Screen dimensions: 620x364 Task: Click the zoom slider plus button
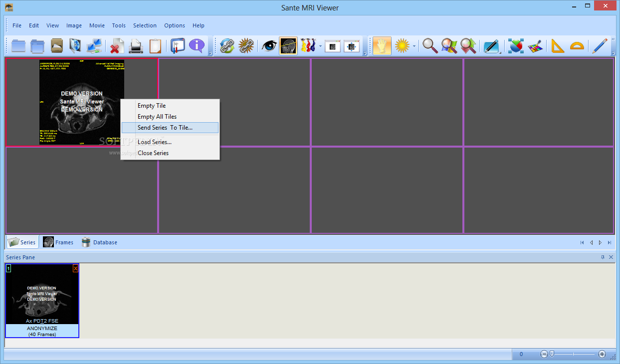602,354
